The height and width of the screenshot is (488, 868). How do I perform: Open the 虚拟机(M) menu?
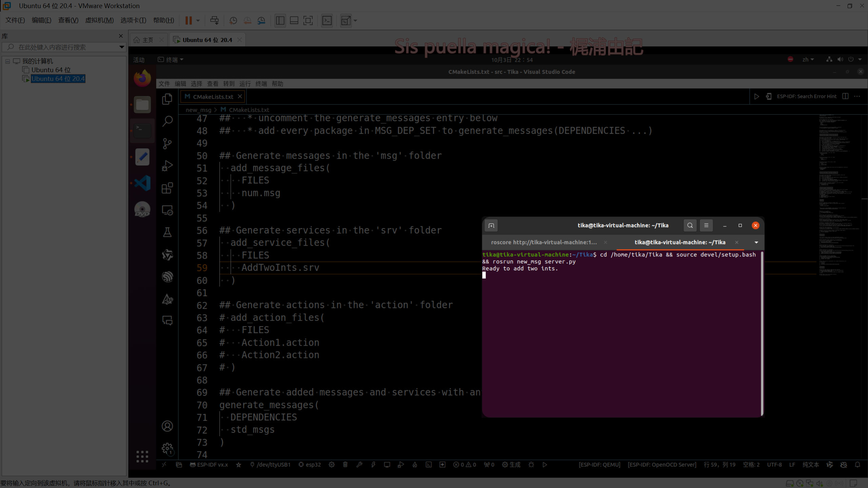pos(99,20)
